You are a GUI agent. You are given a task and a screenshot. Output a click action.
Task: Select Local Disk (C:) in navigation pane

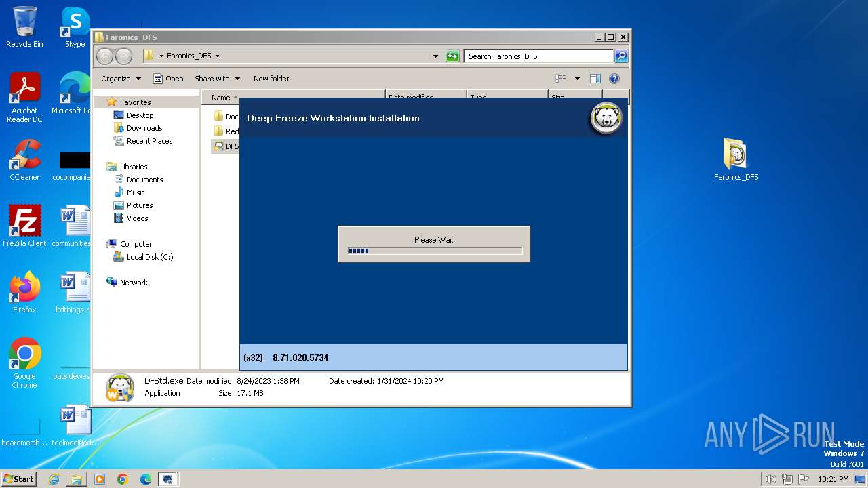click(x=149, y=257)
